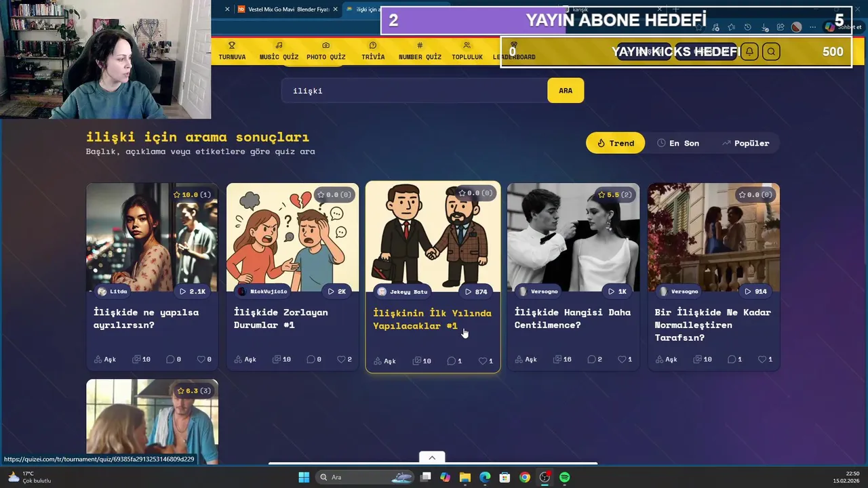Like the 'Hangisi Daha Centilmence' quiz
Screen dimensions: 868x488
pyautogui.click(x=625, y=359)
